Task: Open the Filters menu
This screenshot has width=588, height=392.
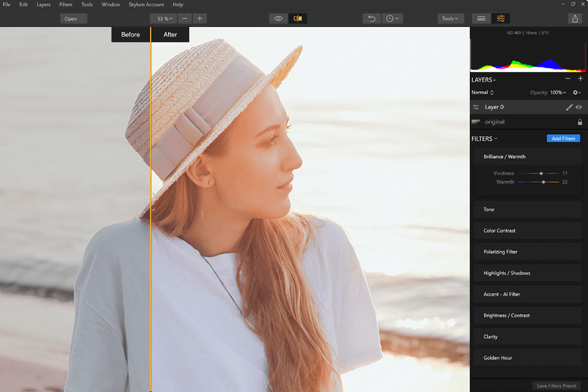Action: (x=66, y=4)
